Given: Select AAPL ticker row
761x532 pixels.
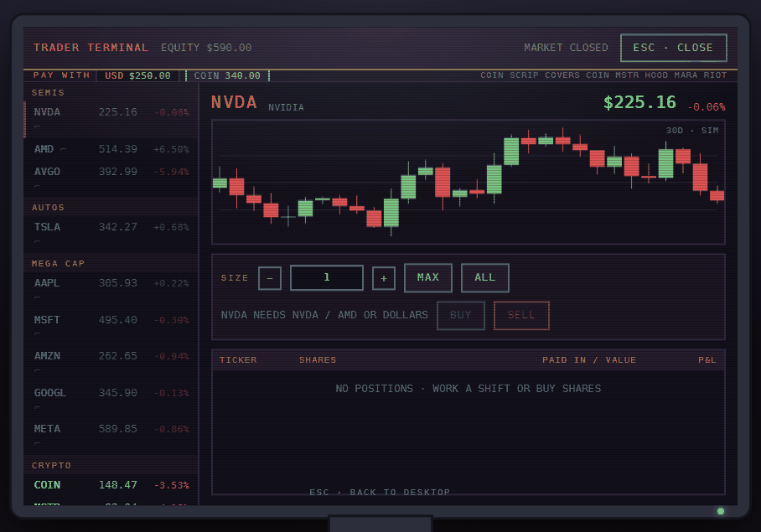Looking at the screenshot, I should tap(111, 290).
